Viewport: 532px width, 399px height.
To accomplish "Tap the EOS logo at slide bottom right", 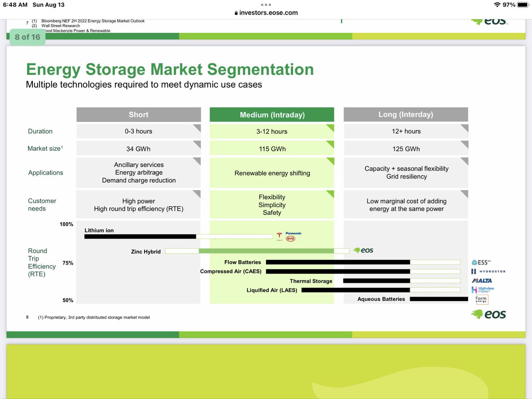I will (x=488, y=314).
